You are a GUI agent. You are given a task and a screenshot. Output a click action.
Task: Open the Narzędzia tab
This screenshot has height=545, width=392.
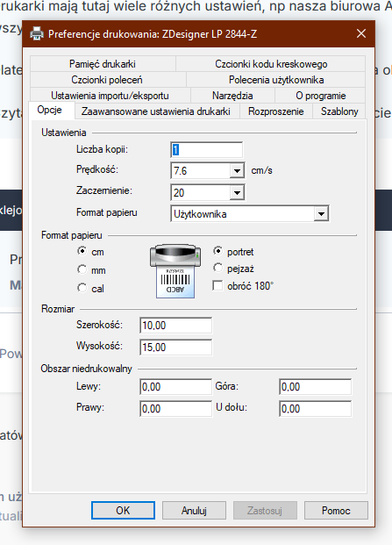[x=232, y=96]
